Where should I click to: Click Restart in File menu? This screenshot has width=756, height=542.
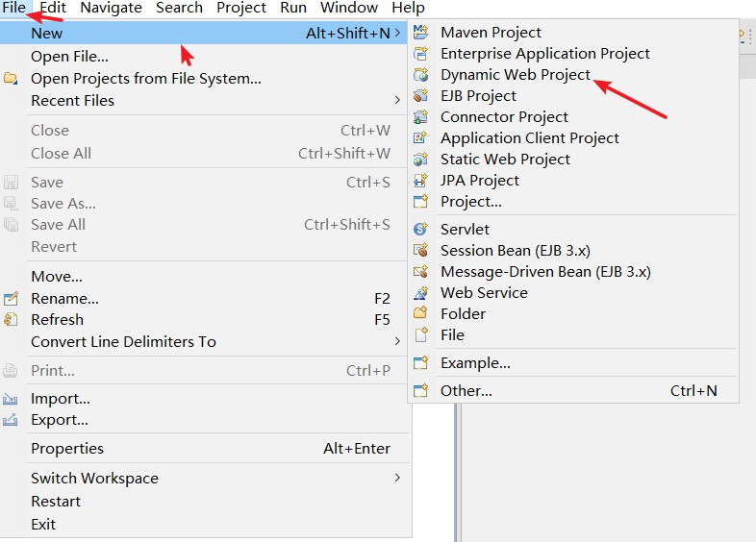tap(56, 501)
